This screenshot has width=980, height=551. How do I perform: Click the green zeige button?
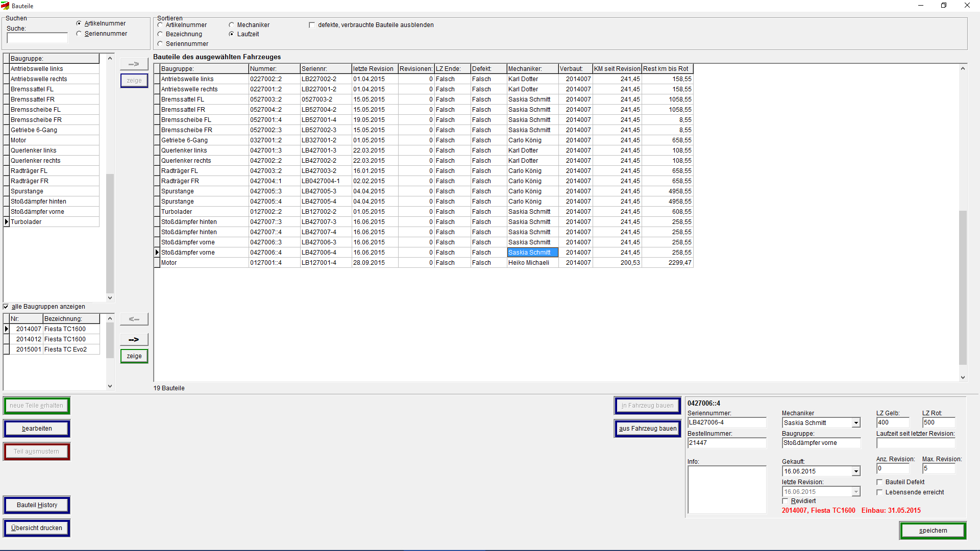(134, 356)
